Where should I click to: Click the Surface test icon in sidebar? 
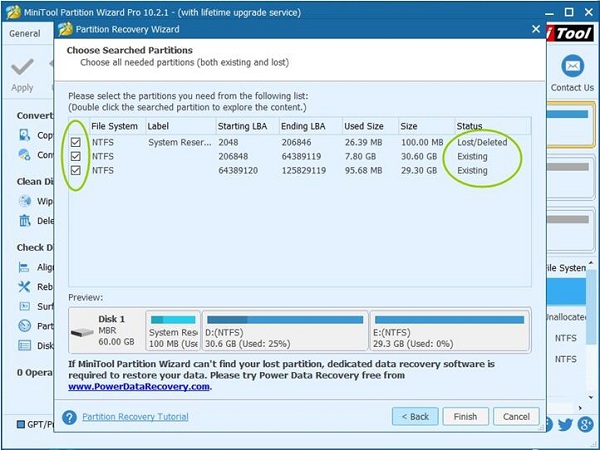24,306
